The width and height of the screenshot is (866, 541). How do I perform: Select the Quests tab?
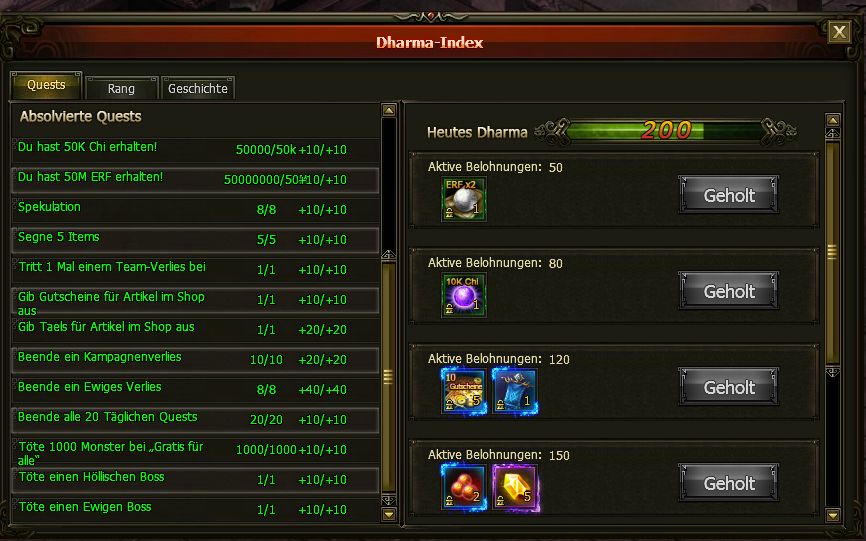[x=46, y=85]
